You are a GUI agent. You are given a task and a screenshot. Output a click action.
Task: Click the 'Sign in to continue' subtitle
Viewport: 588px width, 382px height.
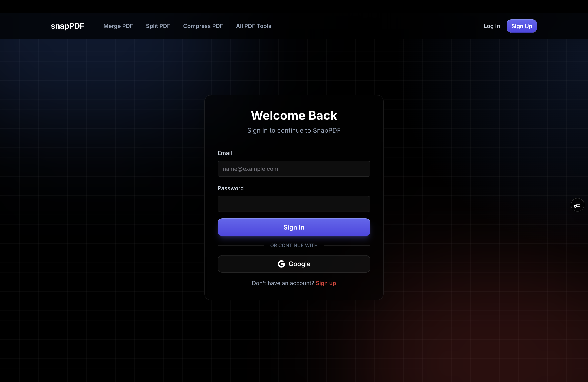coord(294,130)
